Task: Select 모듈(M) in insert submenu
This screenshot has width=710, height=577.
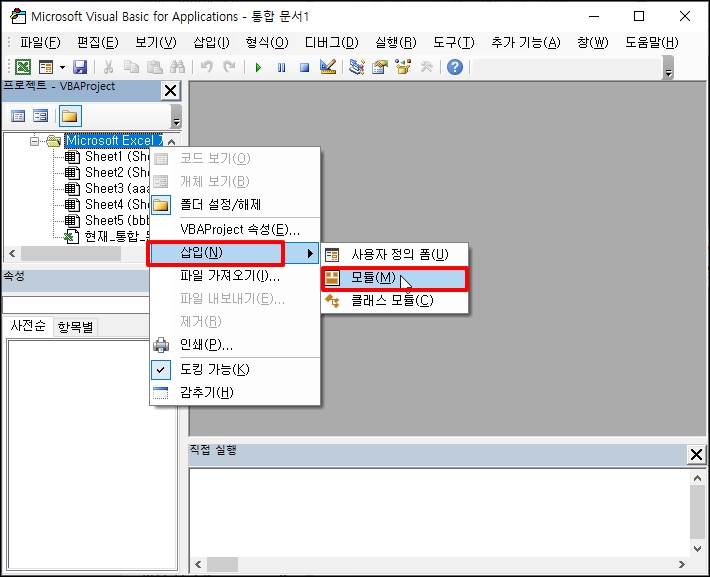Action: pos(394,278)
